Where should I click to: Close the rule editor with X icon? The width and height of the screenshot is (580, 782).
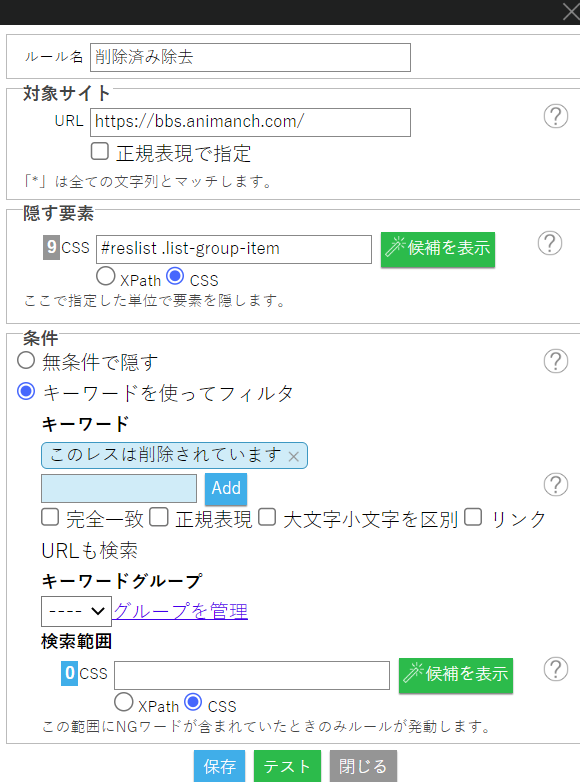570,11
